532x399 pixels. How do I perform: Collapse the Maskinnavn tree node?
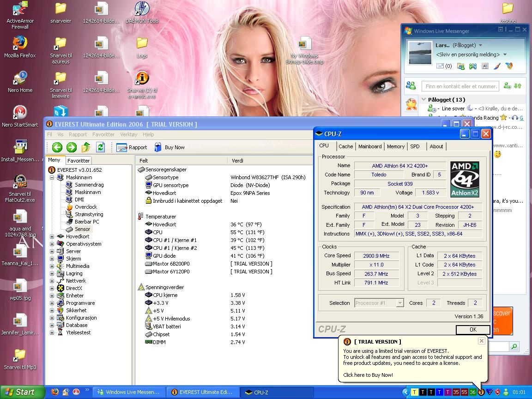(52, 177)
